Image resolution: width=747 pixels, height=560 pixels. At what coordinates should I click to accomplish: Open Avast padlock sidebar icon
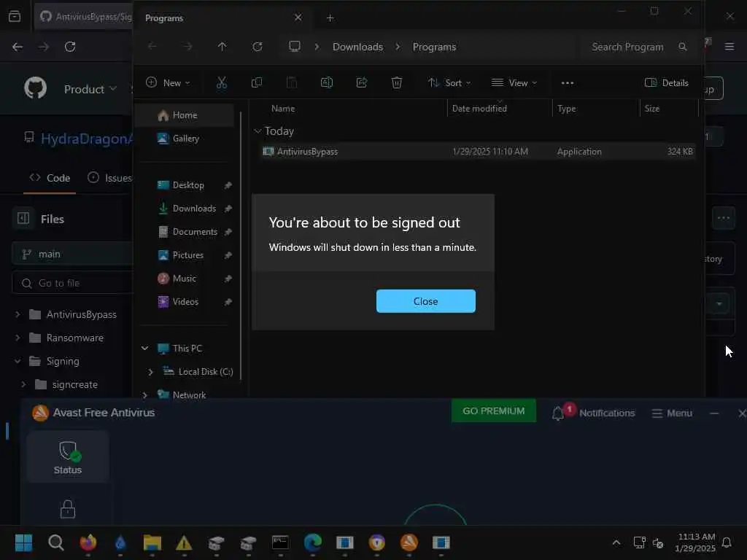[x=68, y=509]
